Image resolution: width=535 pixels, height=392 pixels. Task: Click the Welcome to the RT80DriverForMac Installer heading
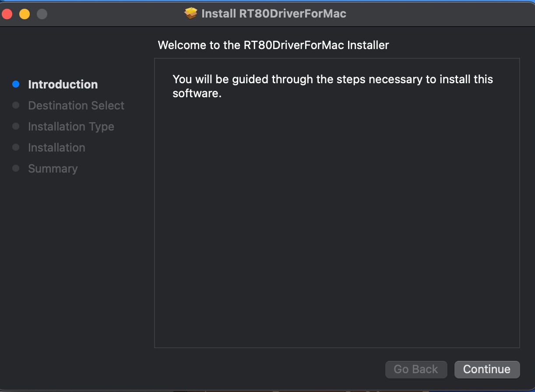[273, 45]
